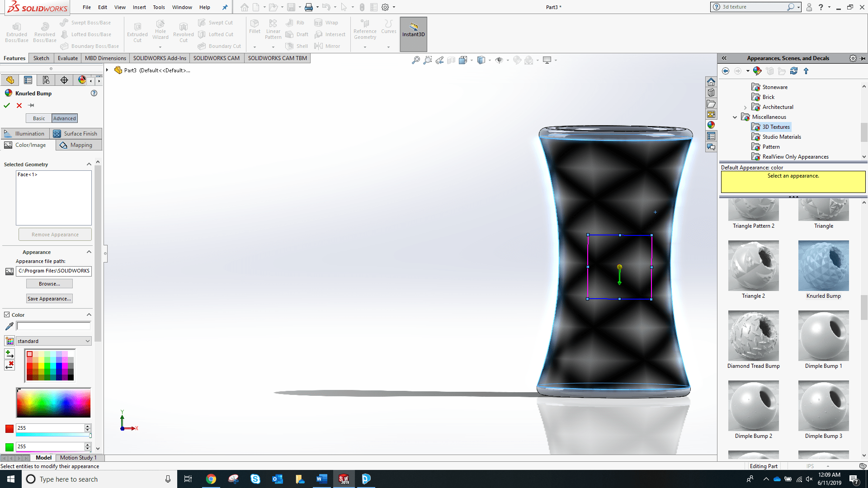The image size is (868, 488).
Task: Go back in the appearances browser
Action: 726,71
